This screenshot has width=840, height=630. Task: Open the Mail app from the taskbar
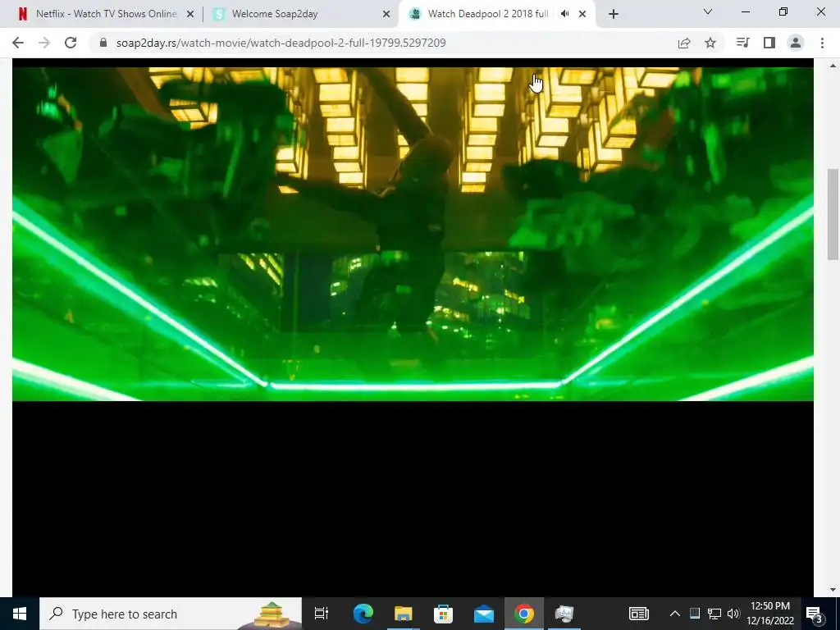[x=484, y=614]
